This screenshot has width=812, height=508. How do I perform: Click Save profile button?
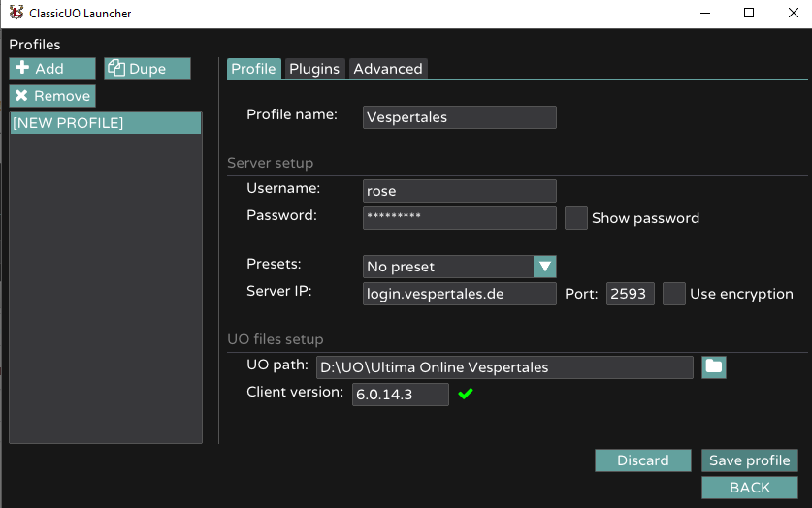pos(749,460)
